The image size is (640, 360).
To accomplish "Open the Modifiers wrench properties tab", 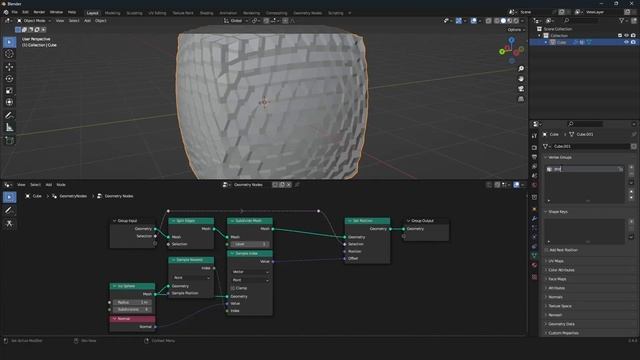I will coord(534,219).
